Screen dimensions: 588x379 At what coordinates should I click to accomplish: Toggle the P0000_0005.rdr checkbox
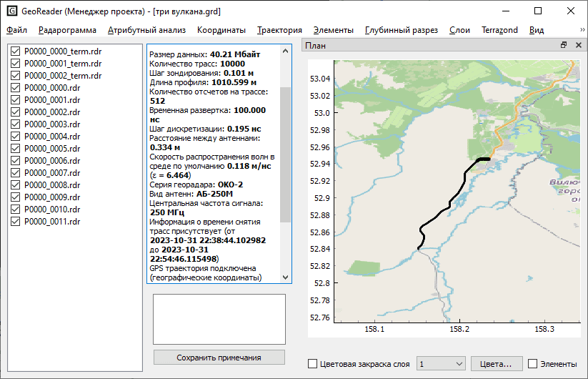click(16, 149)
